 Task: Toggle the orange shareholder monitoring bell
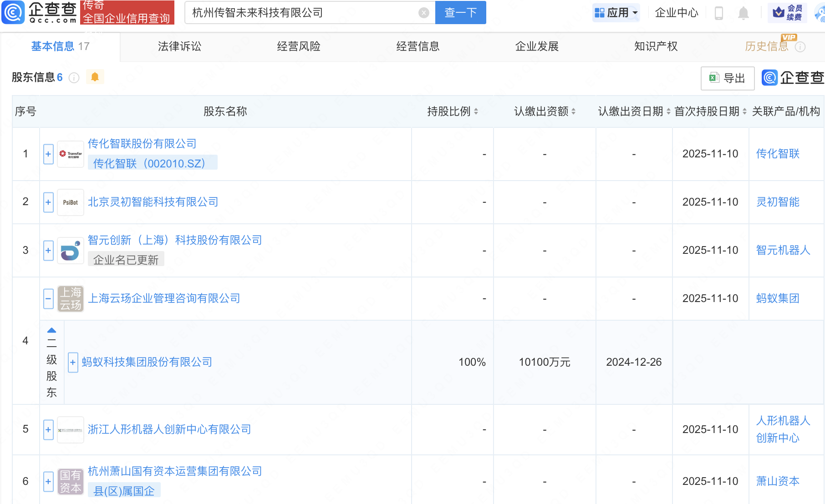95,77
